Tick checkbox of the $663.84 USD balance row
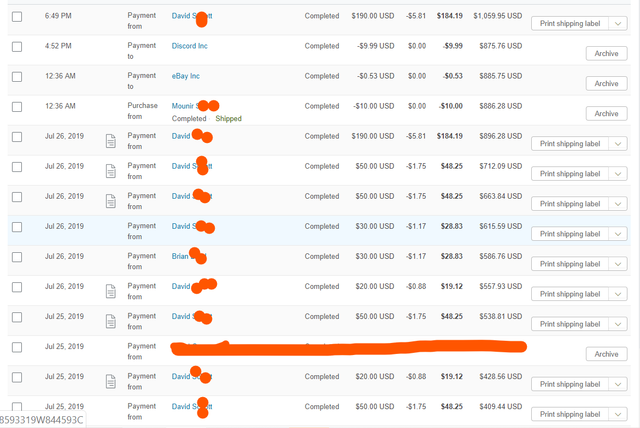The image size is (640, 428). coord(17,197)
